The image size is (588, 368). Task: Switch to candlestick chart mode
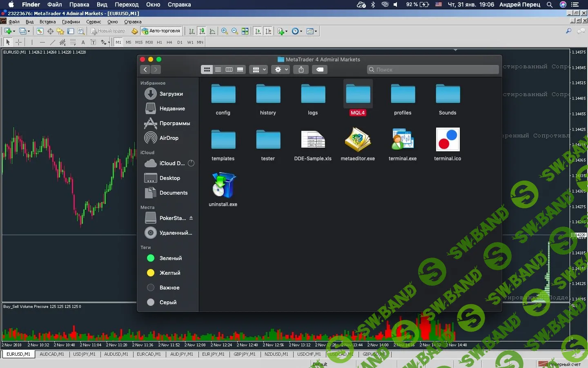click(x=202, y=31)
